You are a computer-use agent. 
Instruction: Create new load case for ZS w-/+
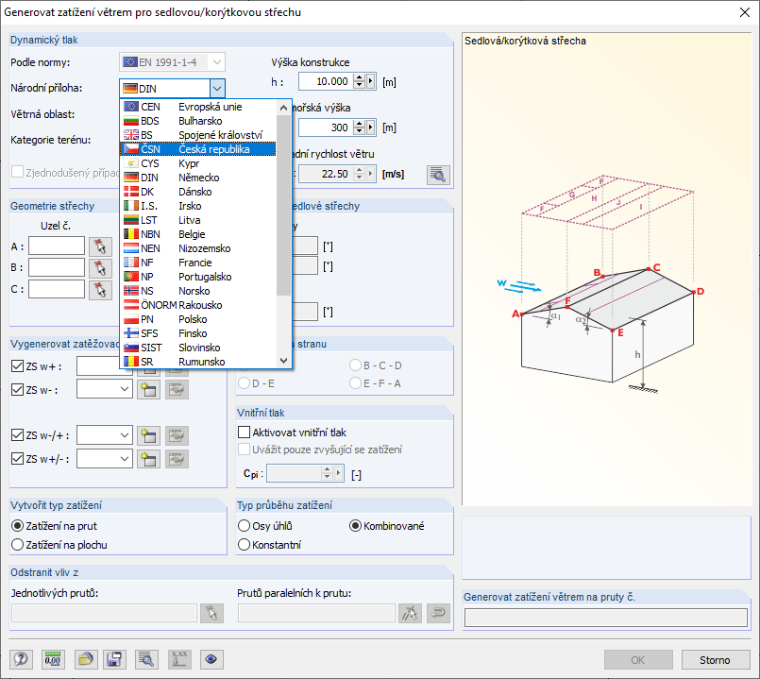pyautogui.click(x=149, y=436)
